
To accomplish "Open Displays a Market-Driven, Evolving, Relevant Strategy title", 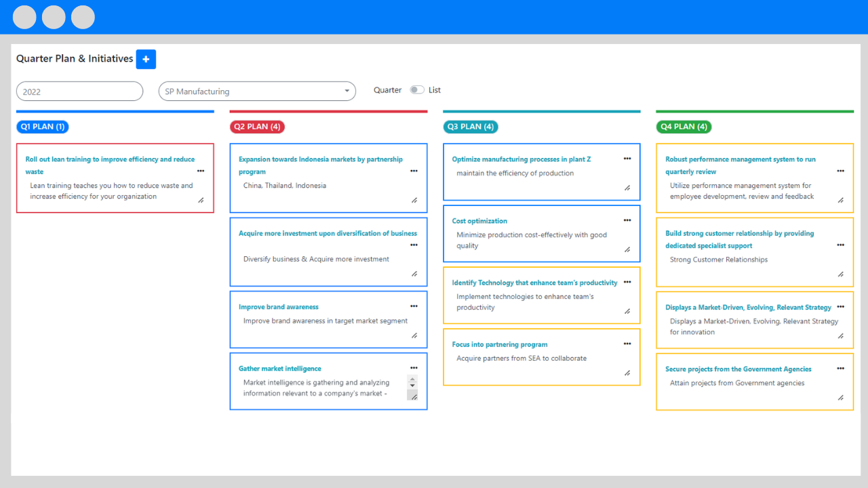I will point(748,308).
